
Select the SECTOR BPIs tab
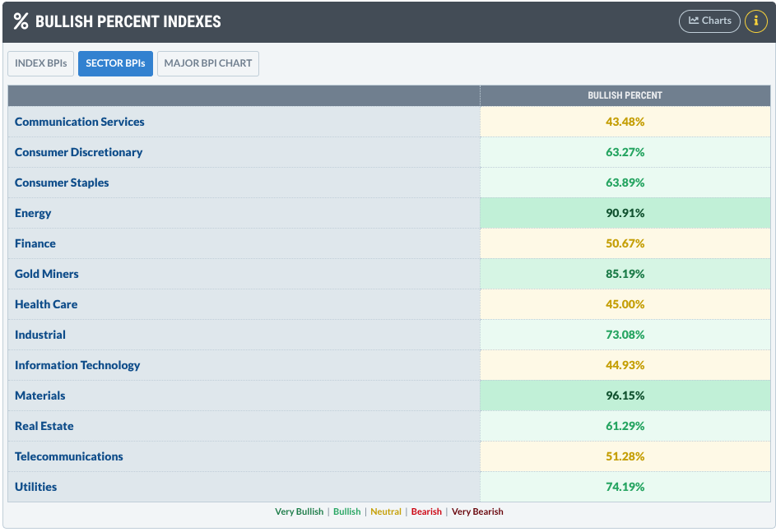point(115,63)
